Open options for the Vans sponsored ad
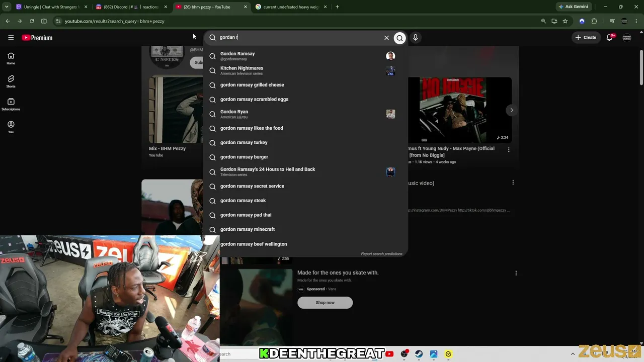 (516, 273)
